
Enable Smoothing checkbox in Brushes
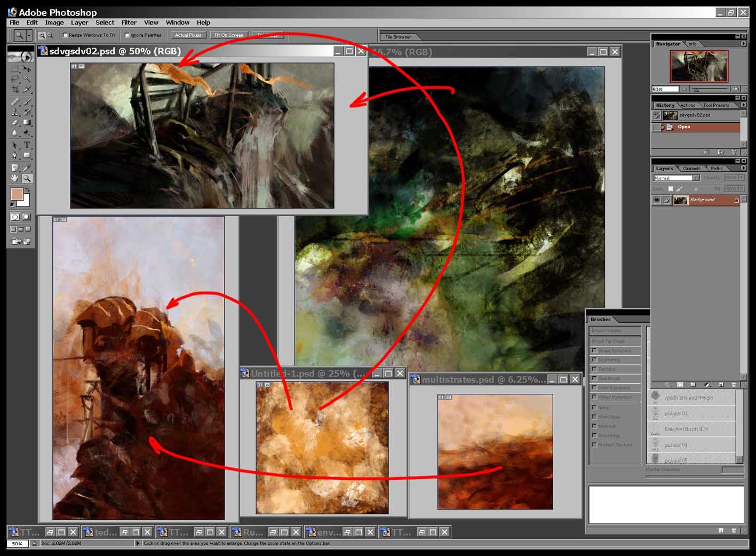click(x=594, y=435)
